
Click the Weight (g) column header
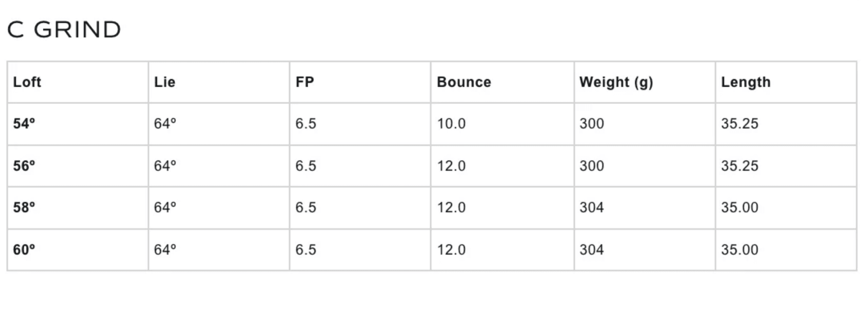click(616, 82)
